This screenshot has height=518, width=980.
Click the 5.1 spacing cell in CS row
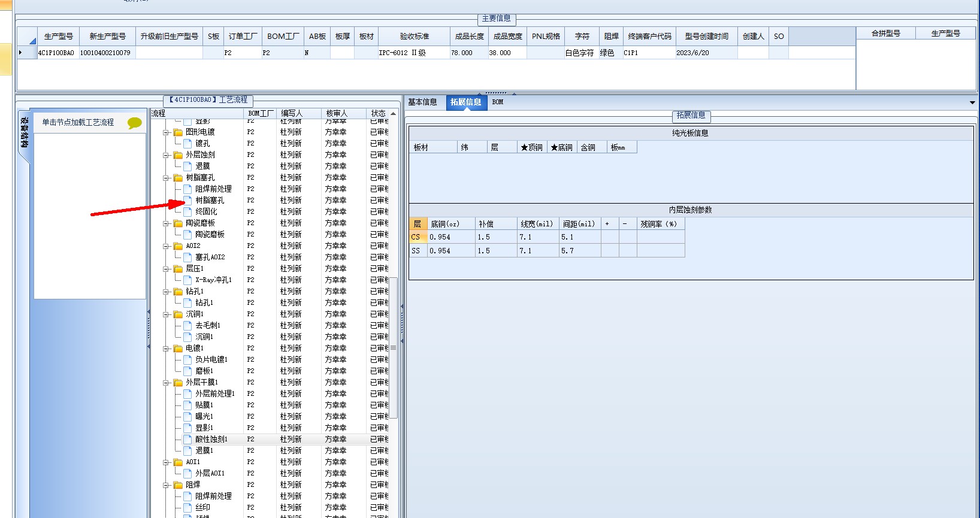(x=580, y=237)
